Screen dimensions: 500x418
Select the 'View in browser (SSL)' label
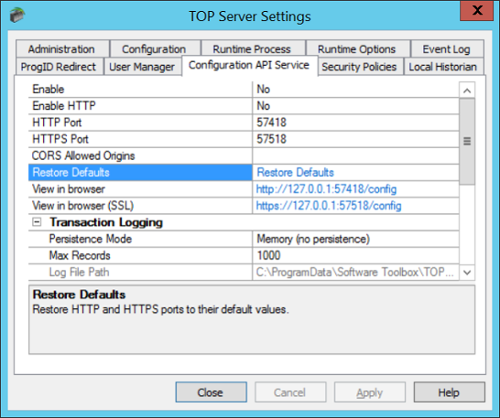point(83,206)
